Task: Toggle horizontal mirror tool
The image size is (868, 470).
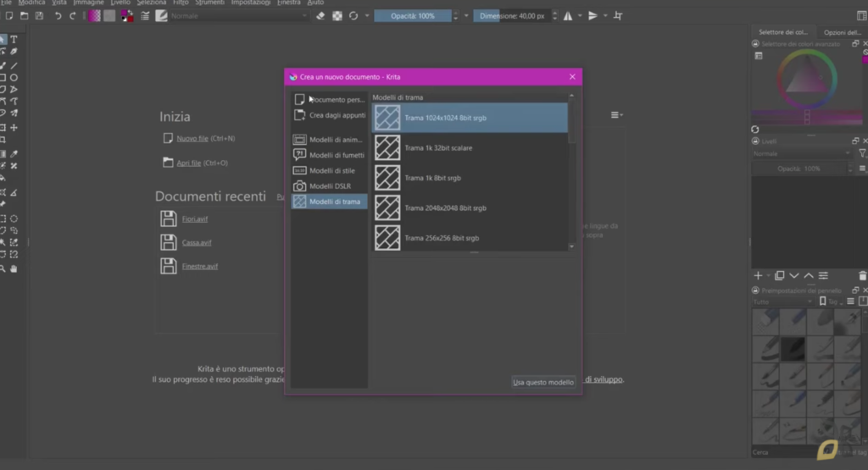Action: 568,16
